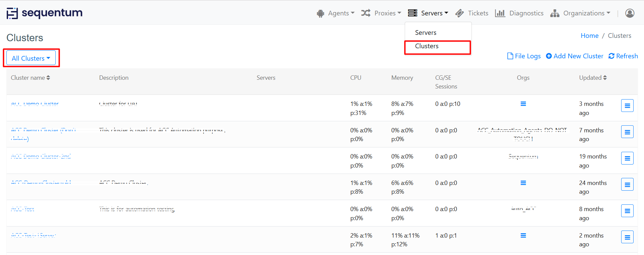644x255 pixels.
Task: Open the user account profile icon
Action: [x=630, y=13]
